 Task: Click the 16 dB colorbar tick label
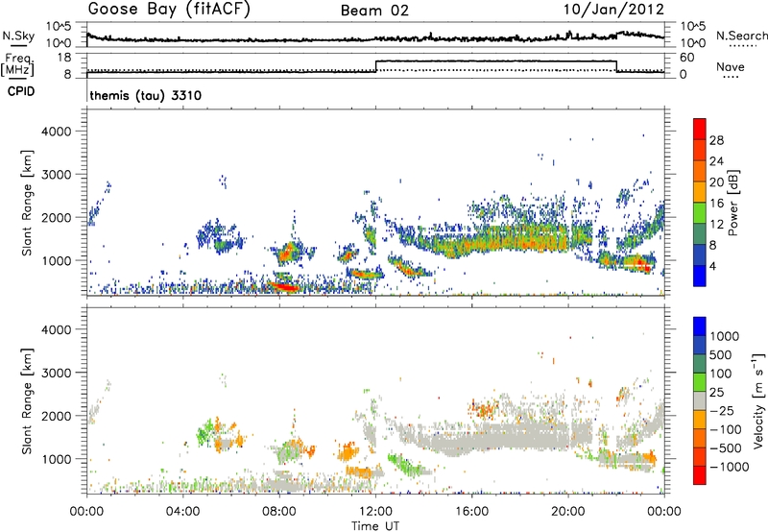tap(716, 204)
